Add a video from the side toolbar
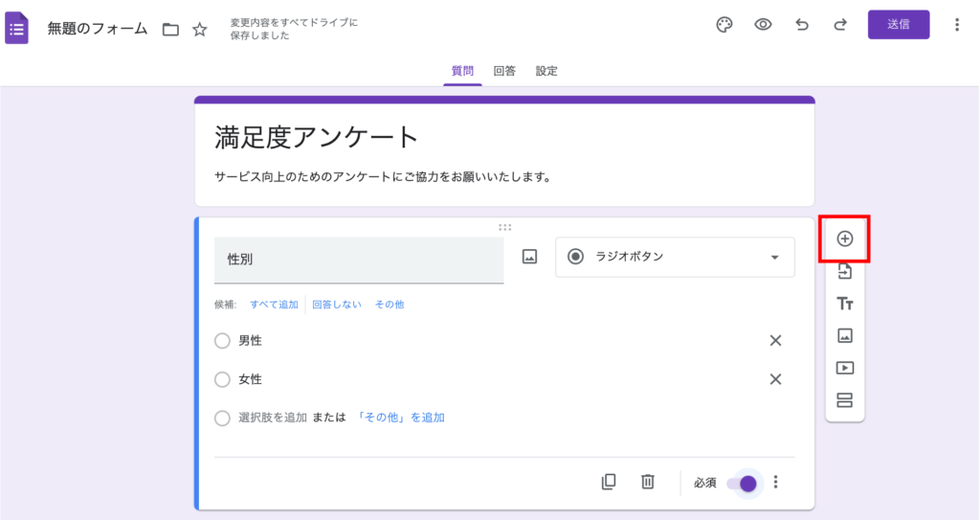The height and width of the screenshot is (520, 980). pyautogui.click(x=845, y=368)
